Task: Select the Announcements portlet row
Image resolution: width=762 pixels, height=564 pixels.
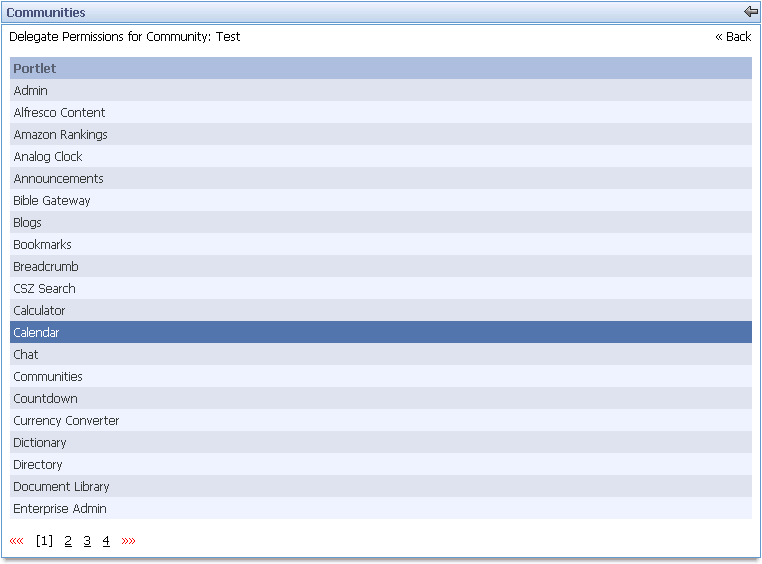Action: point(58,179)
